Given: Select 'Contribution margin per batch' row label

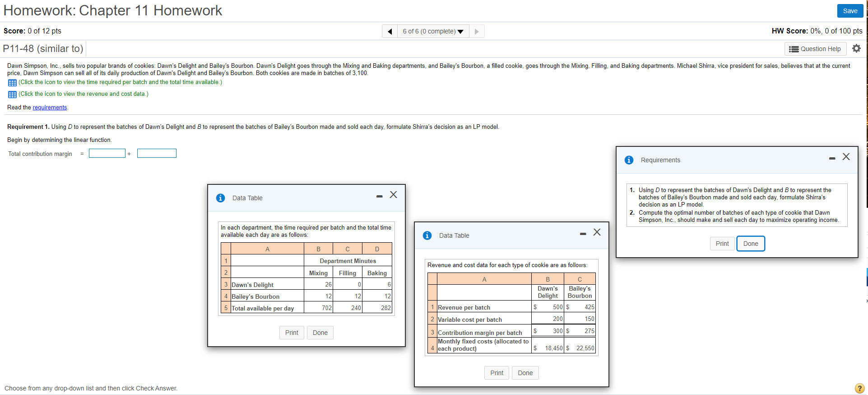Looking at the screenshot, I should (480, 333).
